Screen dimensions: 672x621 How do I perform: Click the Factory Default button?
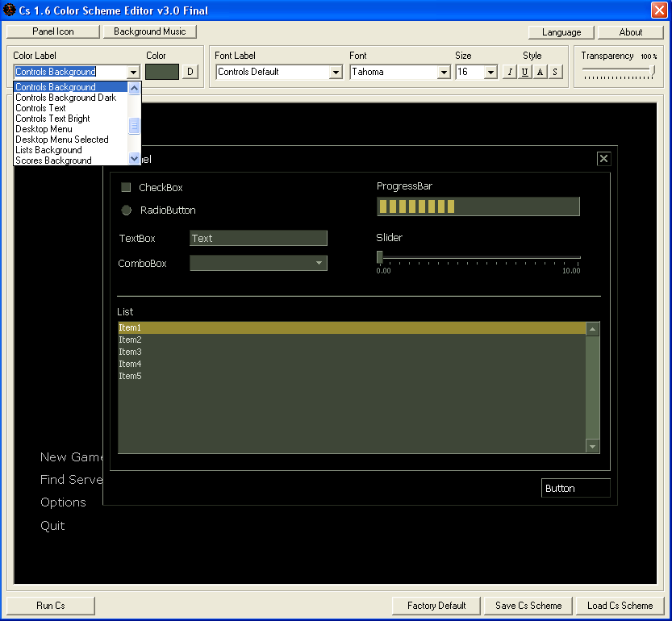pyautogui.click(x=436, y=606)
